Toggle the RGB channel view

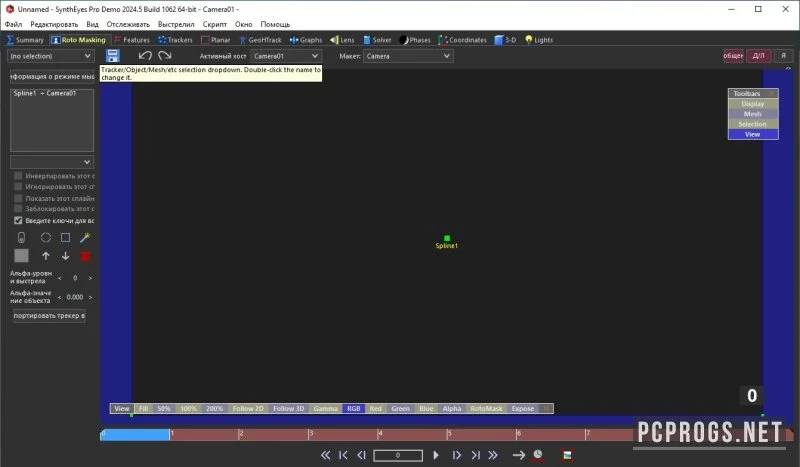point(354,408)
